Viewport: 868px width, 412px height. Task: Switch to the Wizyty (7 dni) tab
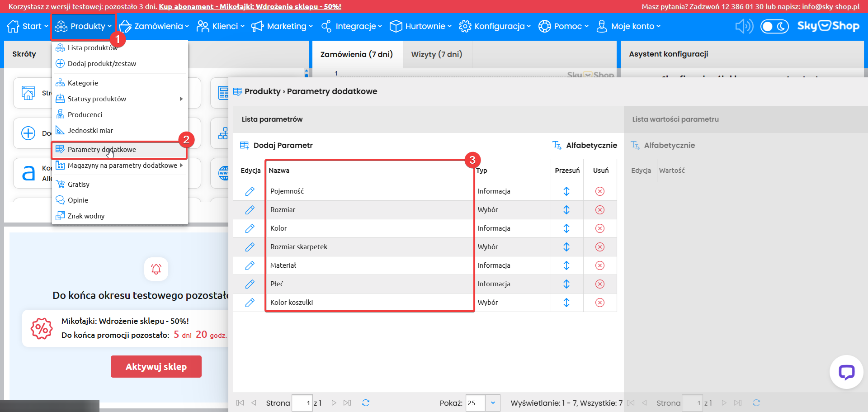click(436, 54)
